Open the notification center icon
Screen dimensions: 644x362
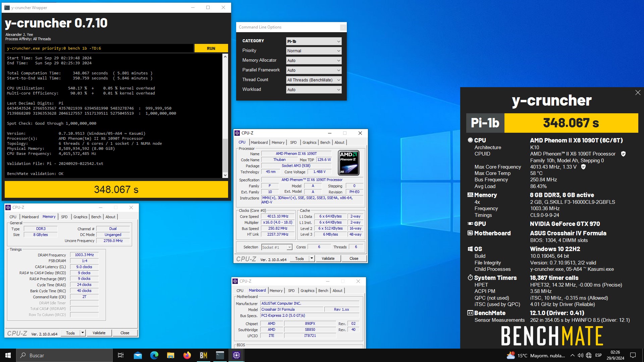[633, 355]
